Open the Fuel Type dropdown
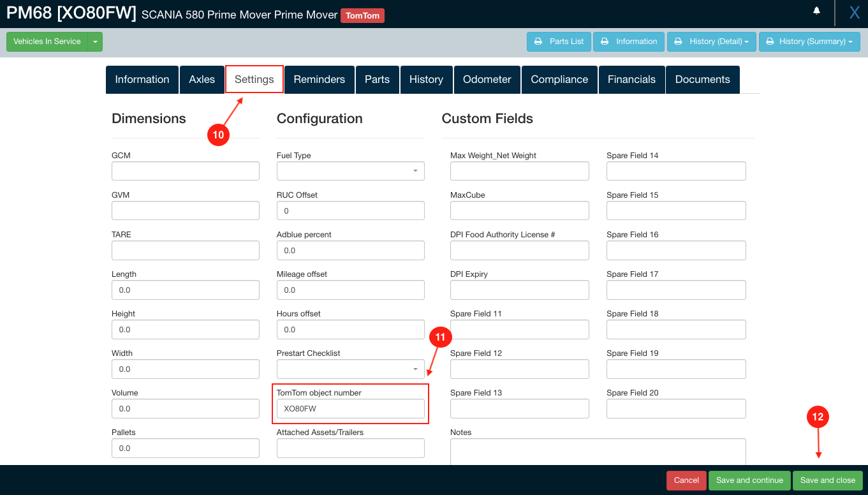Viewport: 868px width, 495px height. click(350, 171)
